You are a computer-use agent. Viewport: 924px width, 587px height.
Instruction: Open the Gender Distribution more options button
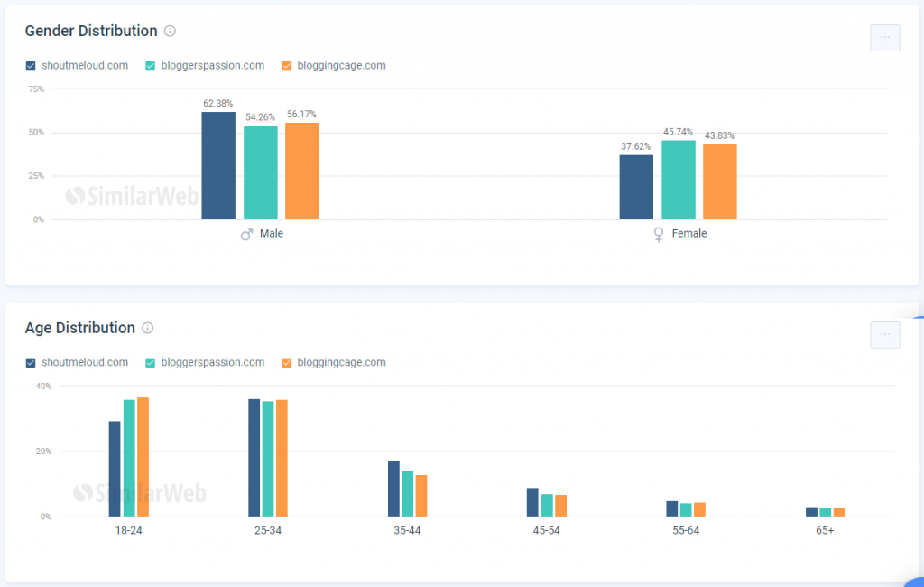pos(884,38)
